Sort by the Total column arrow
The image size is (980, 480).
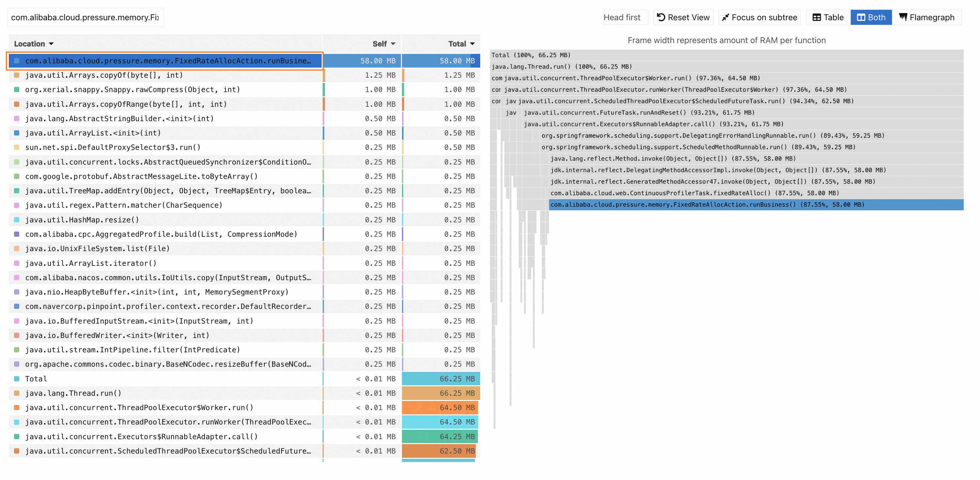pos(472,44)
